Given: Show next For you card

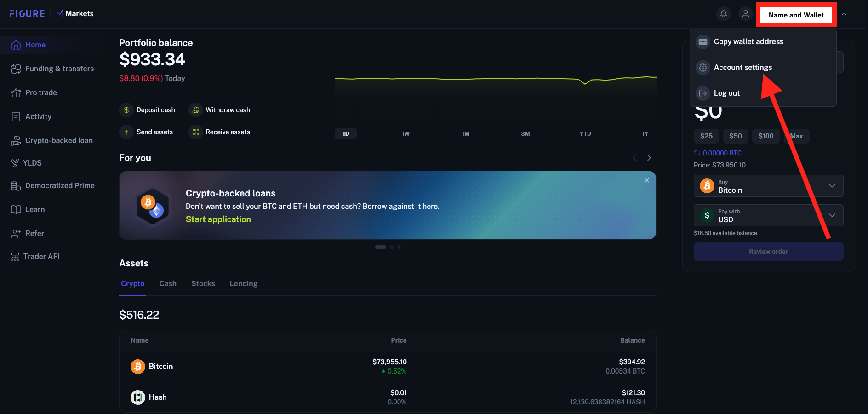Looking at the screenshot, I should click(x=649, y=158).
